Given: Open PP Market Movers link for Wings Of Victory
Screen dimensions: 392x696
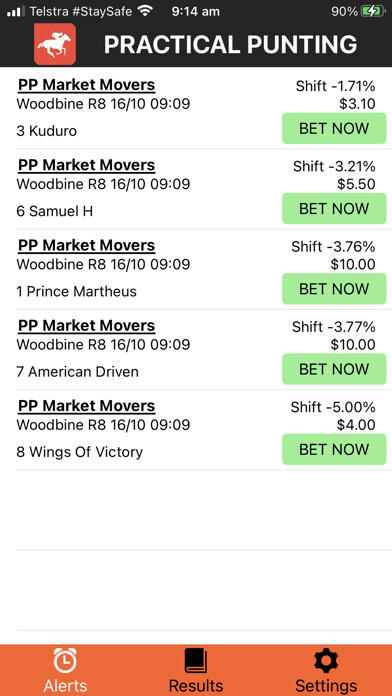Looking at the screenshot, I should pyautogui.click(x=87, y=406).
